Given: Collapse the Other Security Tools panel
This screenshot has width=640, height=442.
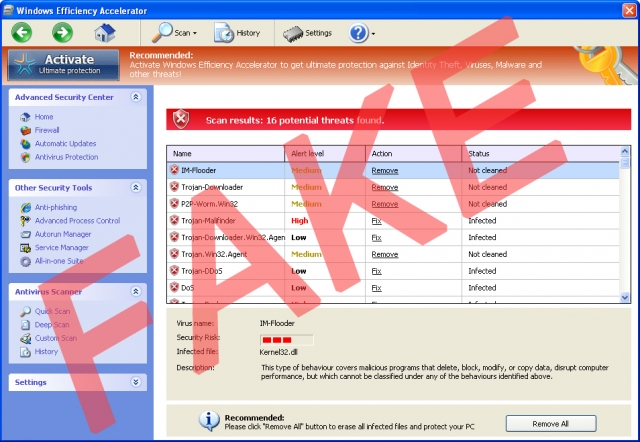Looking at the screenshot, I should tap(136, 187).
